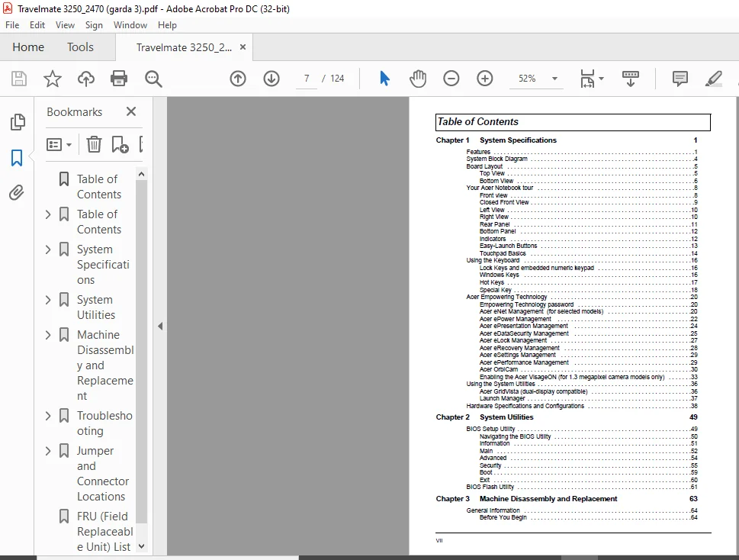Click Acer OrbiCam contents entry
Image resolution: width=739 pixels, height=560 pixels.
click(499, 369)
